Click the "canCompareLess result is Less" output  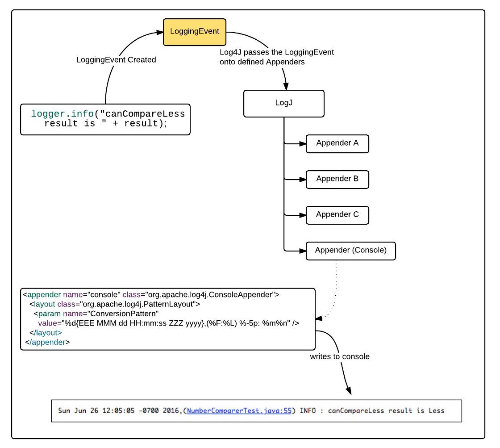pos(386,410)
